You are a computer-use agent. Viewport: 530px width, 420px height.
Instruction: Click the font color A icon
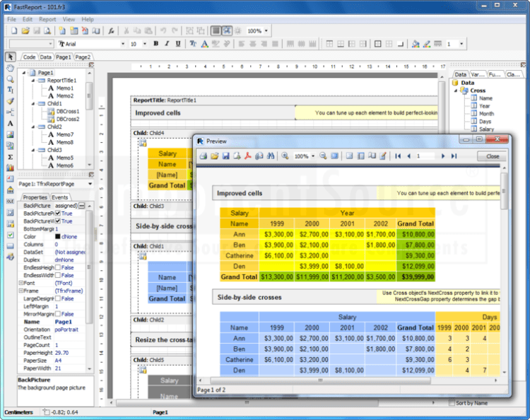click(x=204, y=44)
